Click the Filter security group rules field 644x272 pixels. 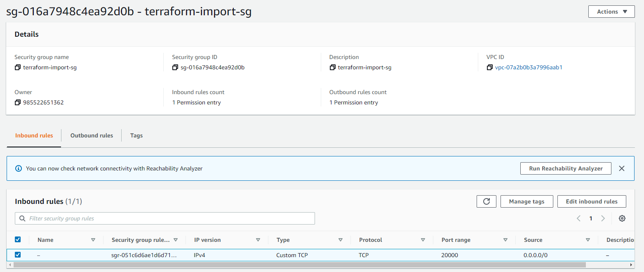coord(165,218)
